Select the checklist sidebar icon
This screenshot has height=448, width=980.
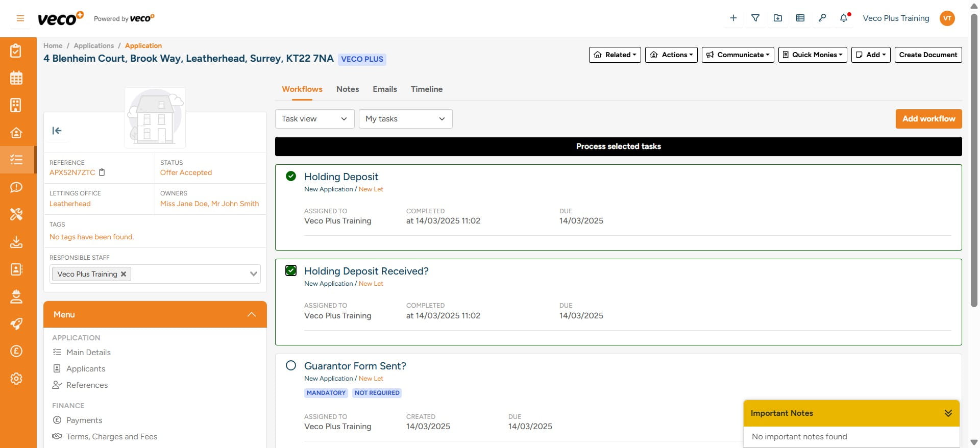coord(16,160)
